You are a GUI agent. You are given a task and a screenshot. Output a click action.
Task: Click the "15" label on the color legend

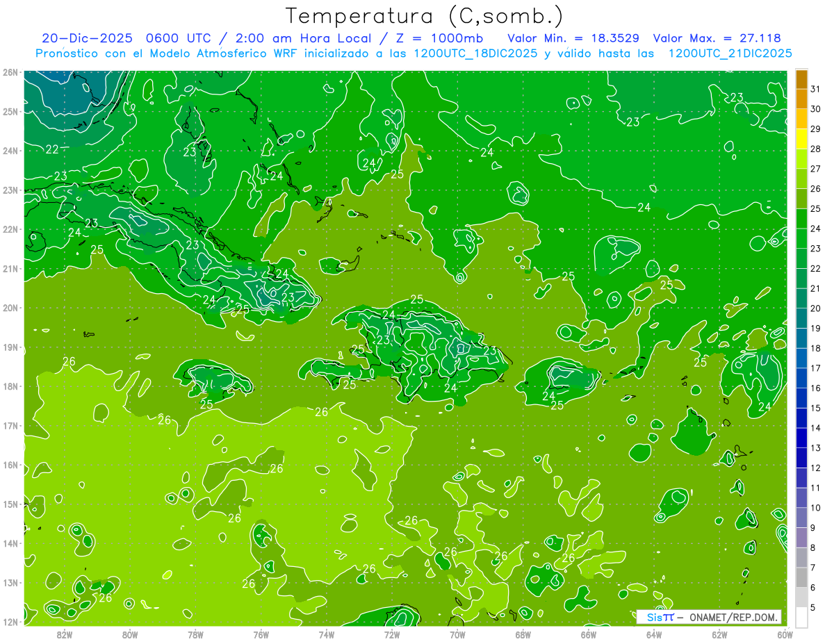pos(815,408)
